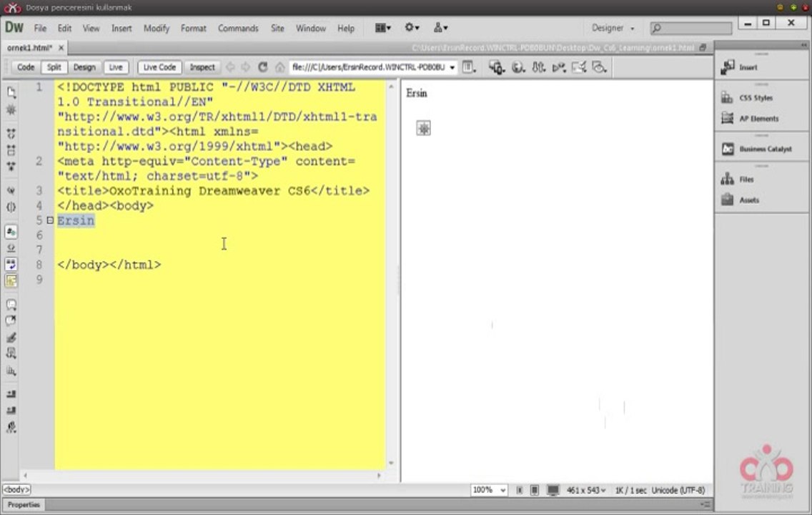Show the Code Navigator from coding toolbar
The height and width of the screenshot is (515, 812).
click(x=11, y=110)
